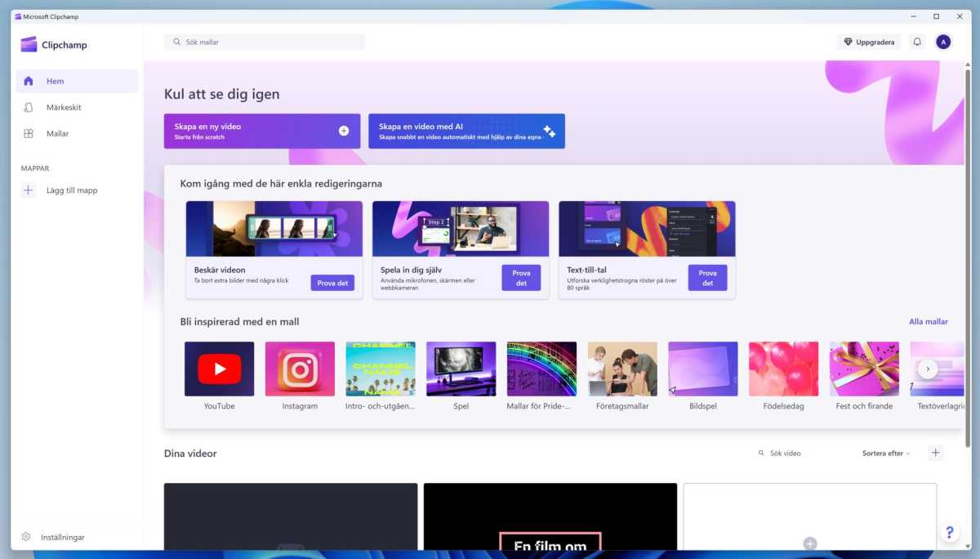Viewport: 980px width, 559px height.
Task: Open the Alla mallar link
Action: (929, 321)
